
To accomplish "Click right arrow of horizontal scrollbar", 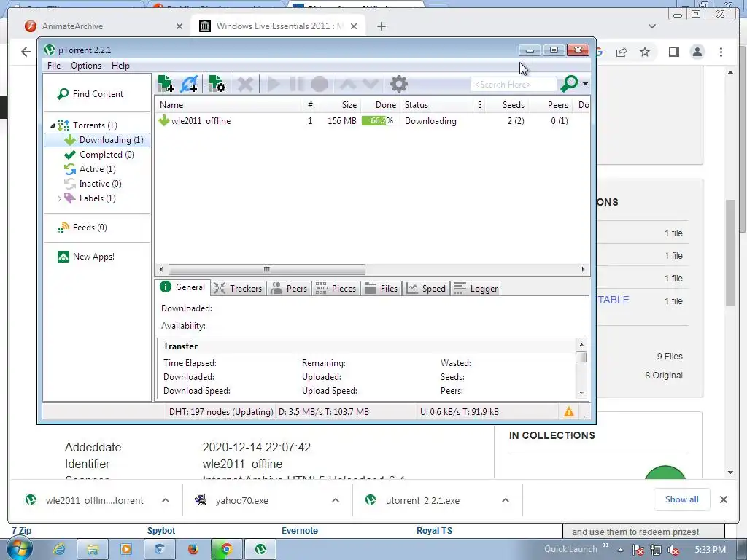I will coord(583,270).
